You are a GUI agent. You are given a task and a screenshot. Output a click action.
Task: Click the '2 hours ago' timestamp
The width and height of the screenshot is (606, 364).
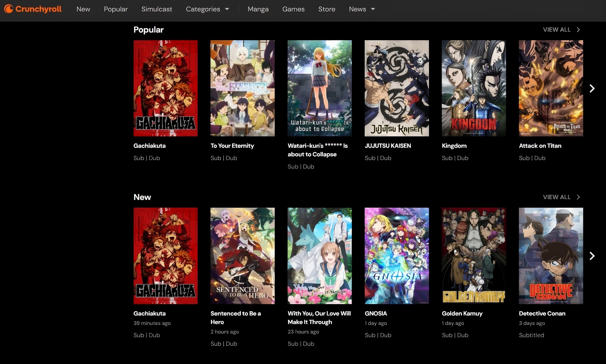tap(225, 332)
